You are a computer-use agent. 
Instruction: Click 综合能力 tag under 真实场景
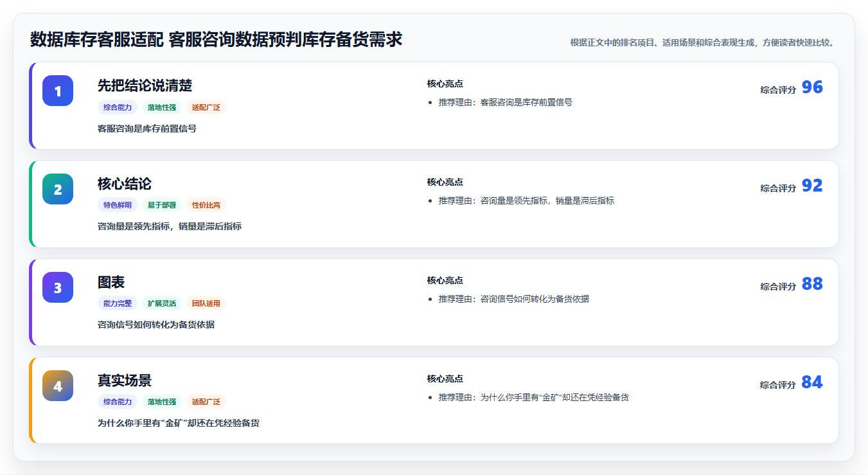click(118, 402)
